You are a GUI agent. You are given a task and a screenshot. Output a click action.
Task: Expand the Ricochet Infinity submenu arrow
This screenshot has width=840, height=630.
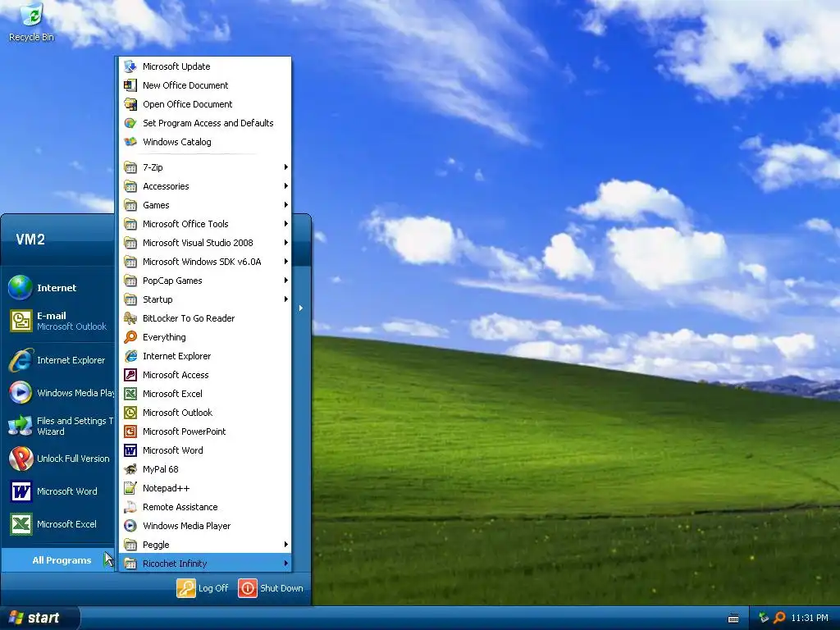[286, 564]
